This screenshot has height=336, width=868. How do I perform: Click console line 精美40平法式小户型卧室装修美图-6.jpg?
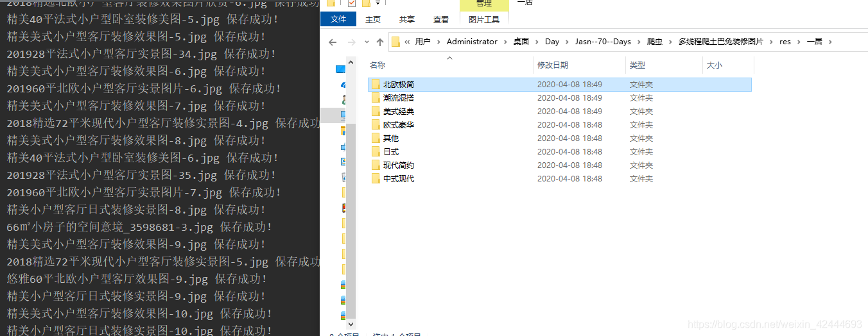[143, 158]
